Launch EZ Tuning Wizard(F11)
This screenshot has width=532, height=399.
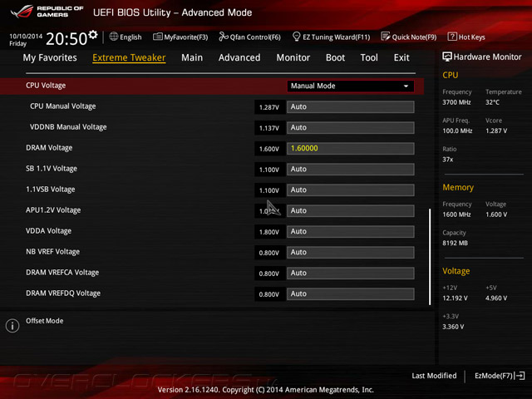coord(331,37)
